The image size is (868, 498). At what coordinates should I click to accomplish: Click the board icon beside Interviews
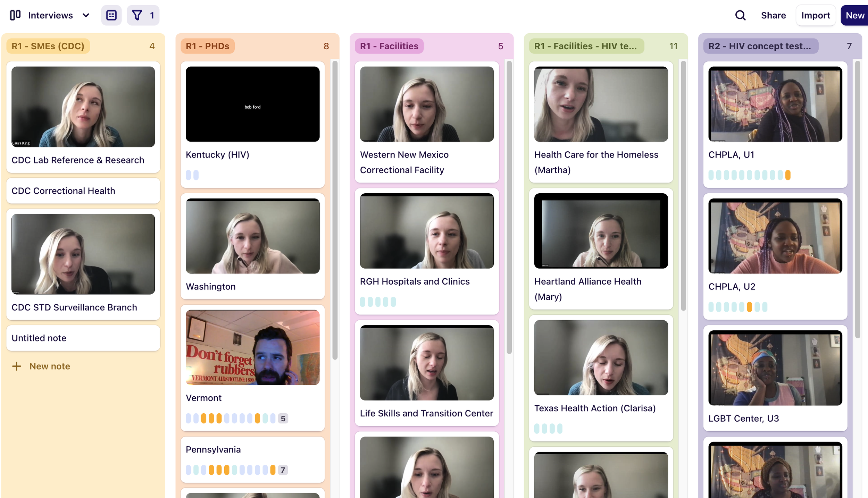(15, 15)
